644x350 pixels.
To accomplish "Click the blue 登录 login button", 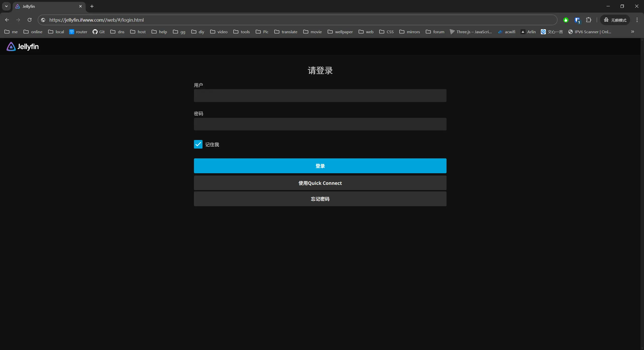I will pos(320,166).
